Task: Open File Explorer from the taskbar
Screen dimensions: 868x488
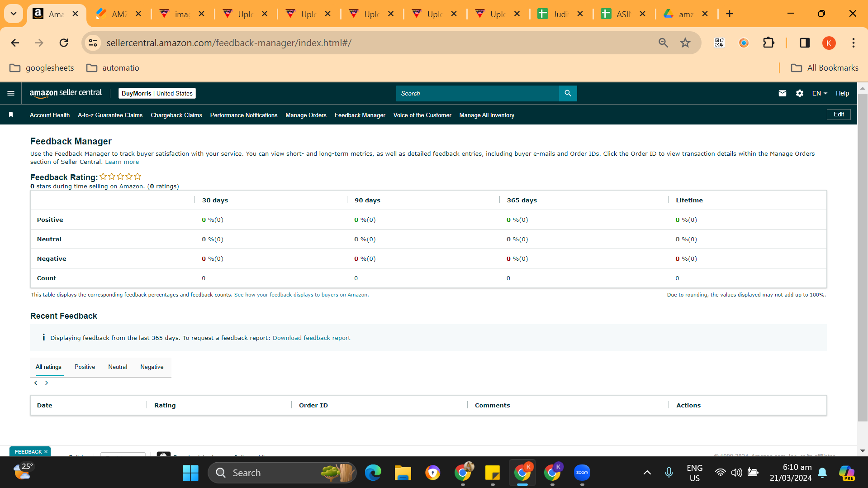Action: click(x=403, y=473)
